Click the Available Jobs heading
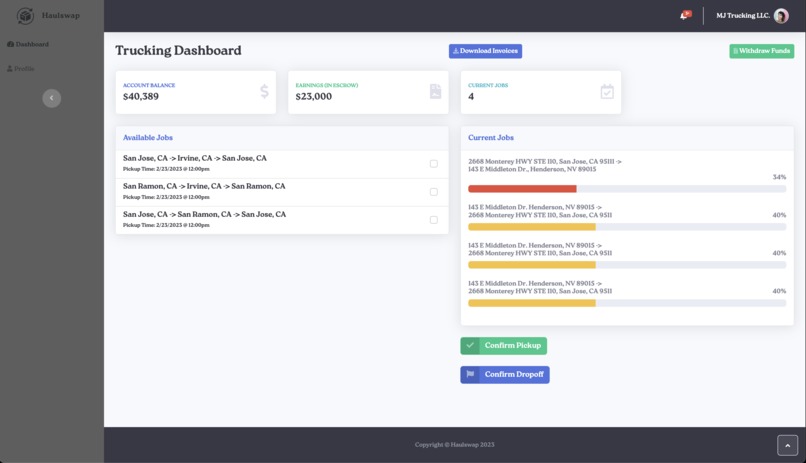The width and height of the screenshot is (806, 463). (148, 138)
